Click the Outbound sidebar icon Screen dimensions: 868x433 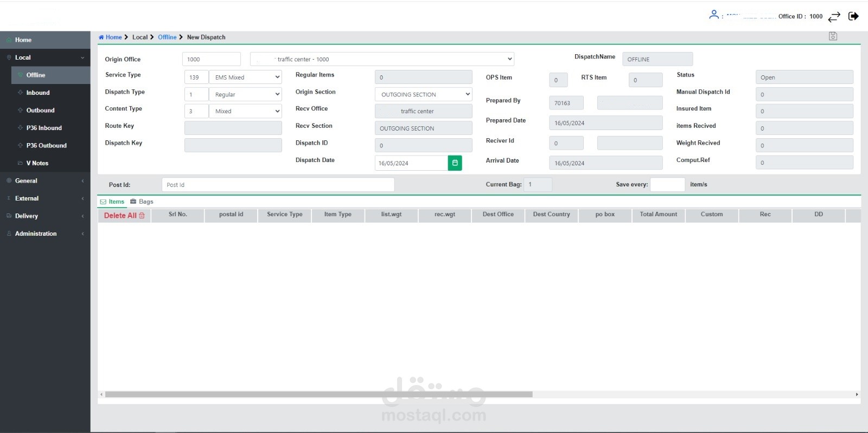(20, 110)
